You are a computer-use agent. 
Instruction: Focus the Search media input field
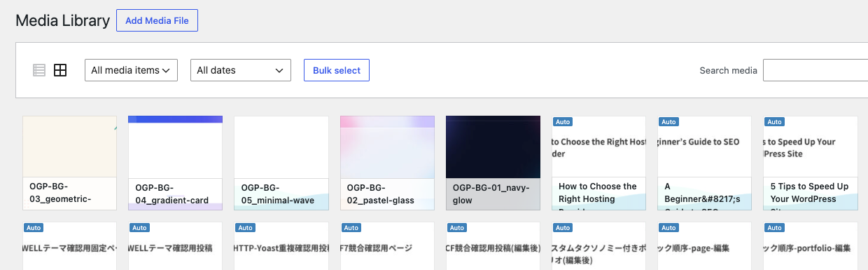[815, 70]
